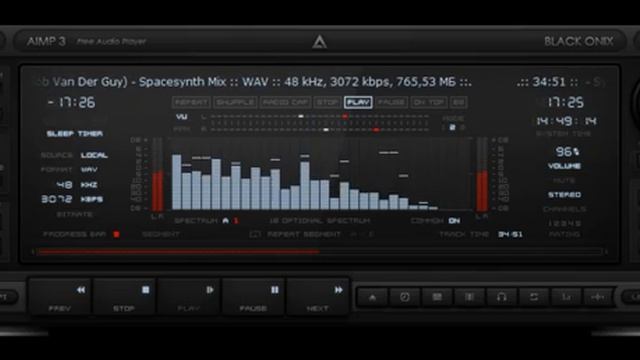Click the 96% volume readout
Viewport: 640px width, 360px height.
(x=567, y=152)
